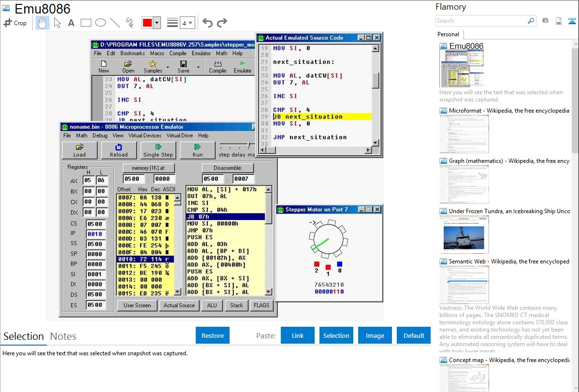Open the Under Frozen Tundra snapshot thumbnail
Image resolution: width=579 pixels, height=392 pixels.
click(x=464, y=234)
